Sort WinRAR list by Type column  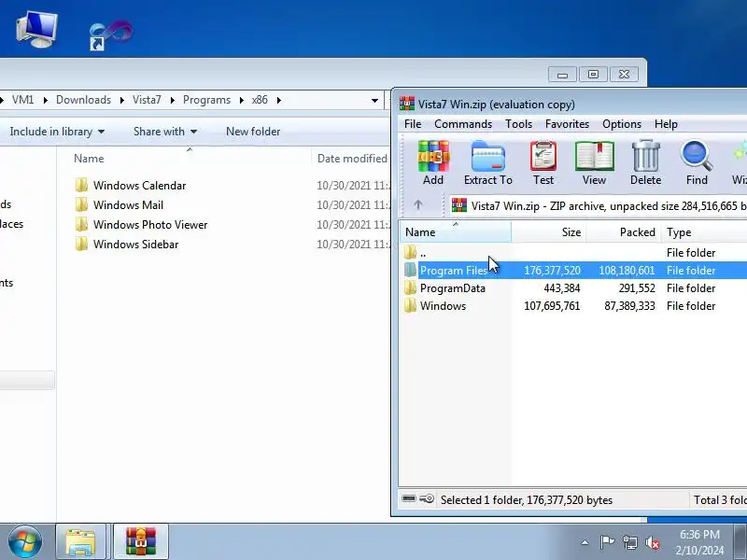[704, 231]
